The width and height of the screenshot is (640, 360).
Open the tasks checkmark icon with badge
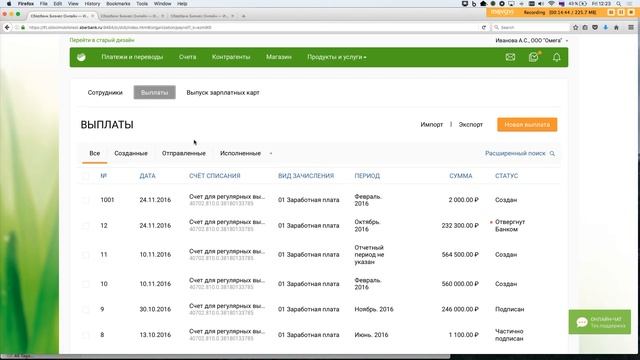[533, 57]
